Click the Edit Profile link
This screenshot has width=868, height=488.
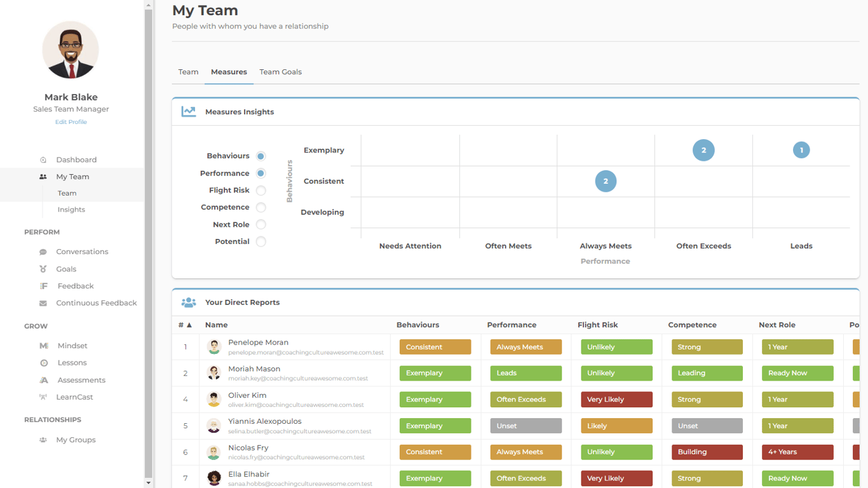(71, 122)
